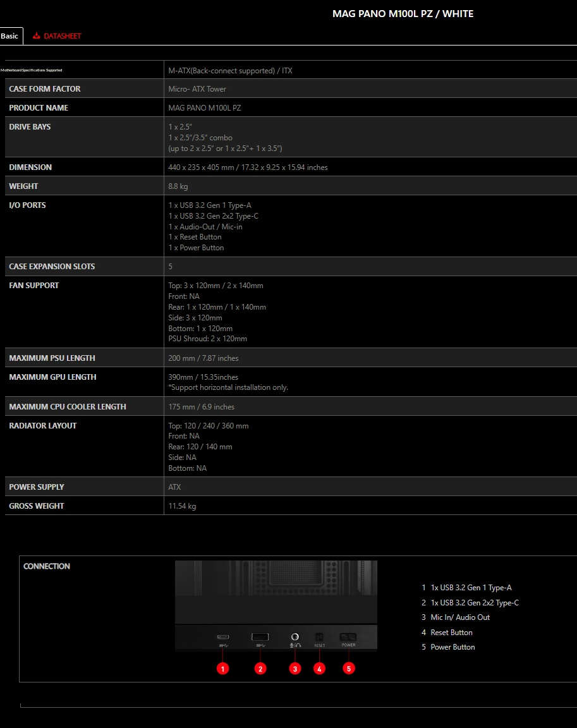Click the M-ATX(Back-connect supported) / ITX value
This screenshot has height=728, width=577.
click(230, 71)
